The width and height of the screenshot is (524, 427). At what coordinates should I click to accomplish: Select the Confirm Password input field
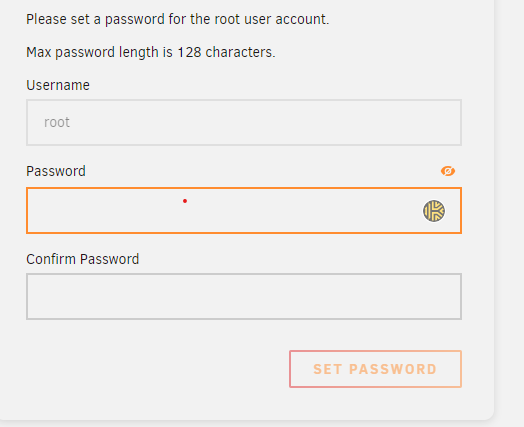point(244,297)
